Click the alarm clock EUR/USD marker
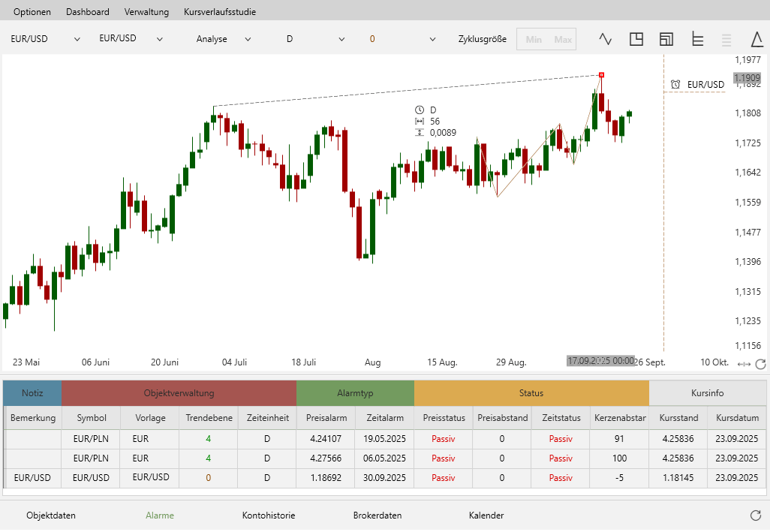The height and width of the screenshot is (532, 770). pyautogui.click(x=697, y=85)
